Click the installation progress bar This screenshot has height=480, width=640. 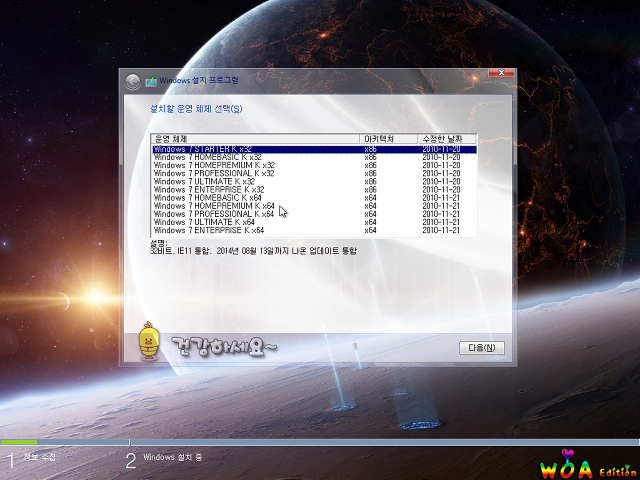coord(320,442)
